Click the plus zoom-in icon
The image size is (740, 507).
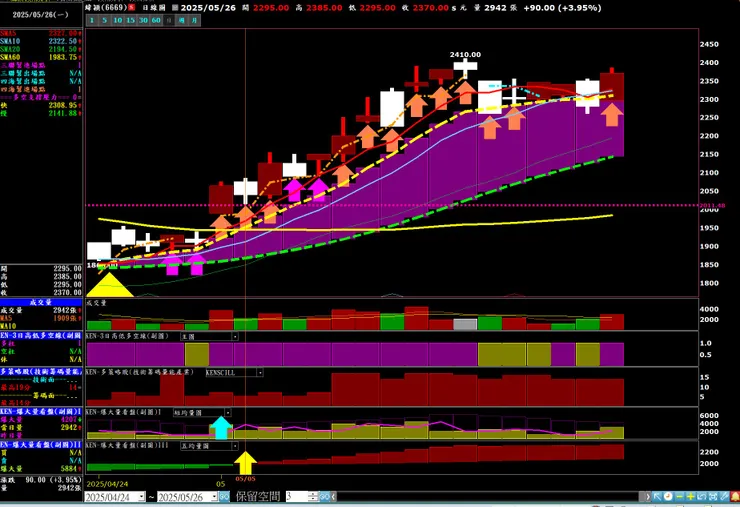tap(690, 497)
